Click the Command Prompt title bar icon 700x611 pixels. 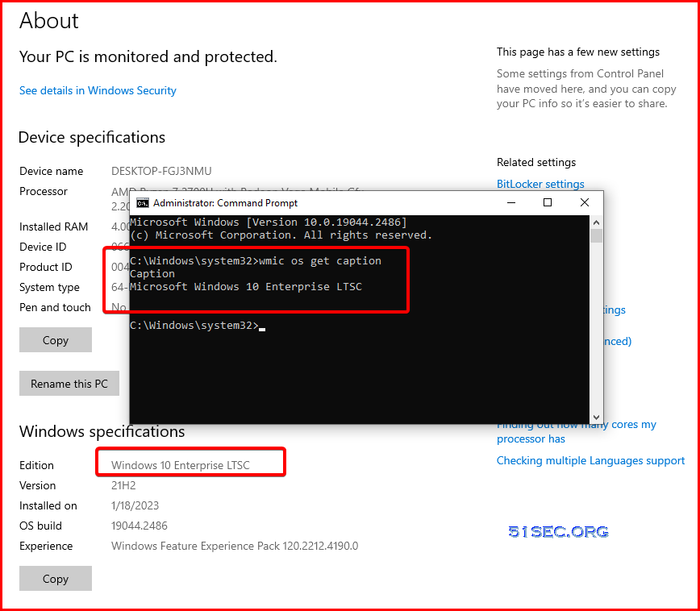point(143,203)
